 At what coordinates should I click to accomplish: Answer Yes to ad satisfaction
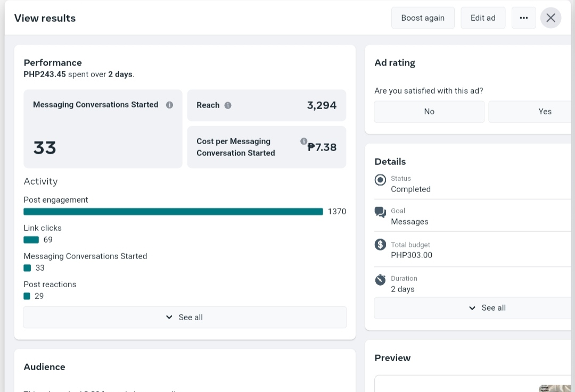click(532, 112)
